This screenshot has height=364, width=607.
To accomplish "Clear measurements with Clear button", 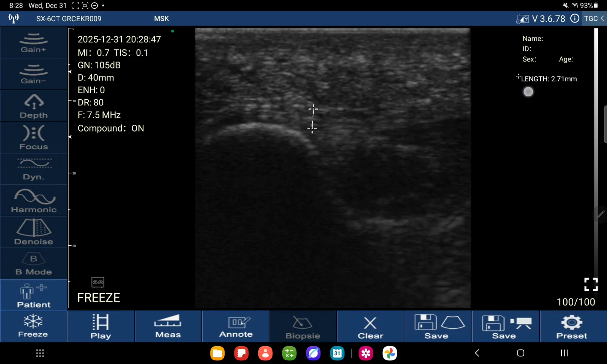I will tap(371, 326).
